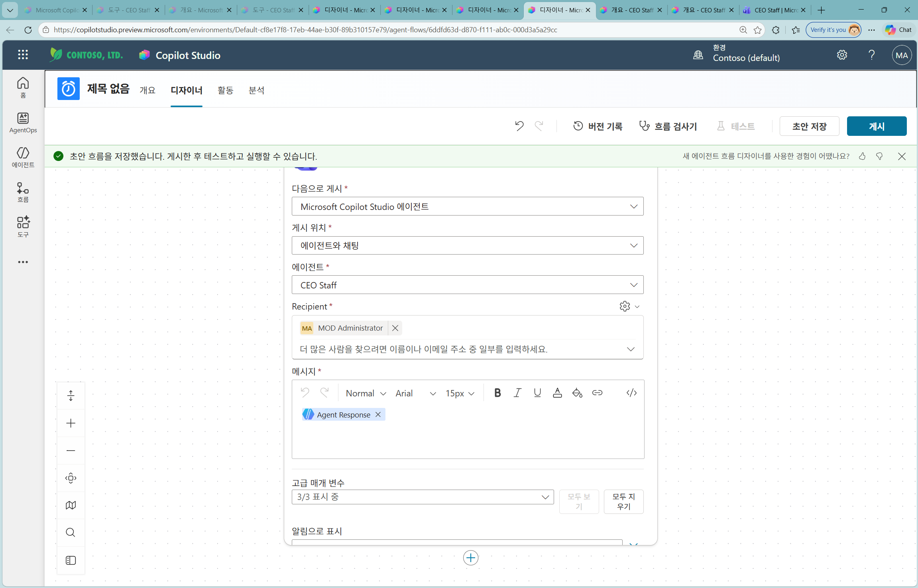
Task: Toggle the canvas minimap
Action: 71,505
